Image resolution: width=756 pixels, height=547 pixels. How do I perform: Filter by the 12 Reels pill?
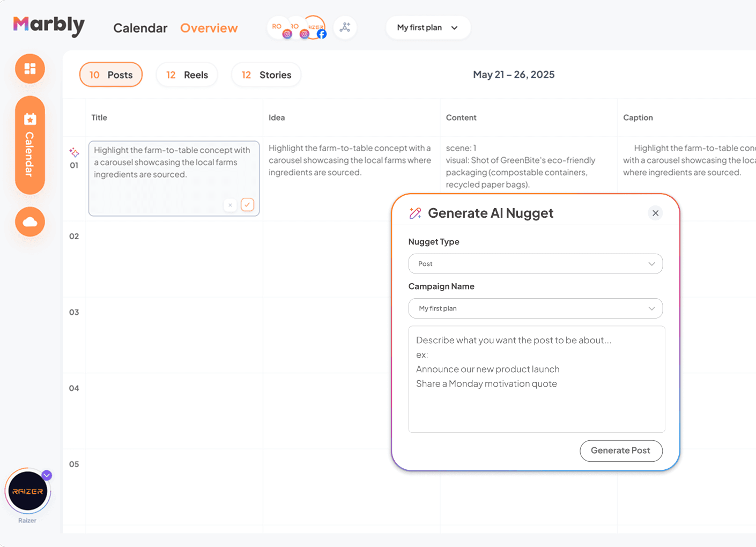[187, 75]
